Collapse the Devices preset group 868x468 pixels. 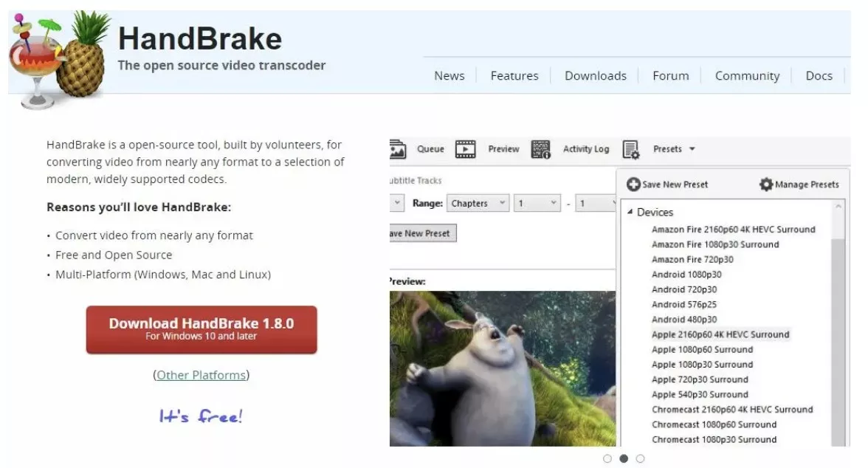tap(630, 211)
